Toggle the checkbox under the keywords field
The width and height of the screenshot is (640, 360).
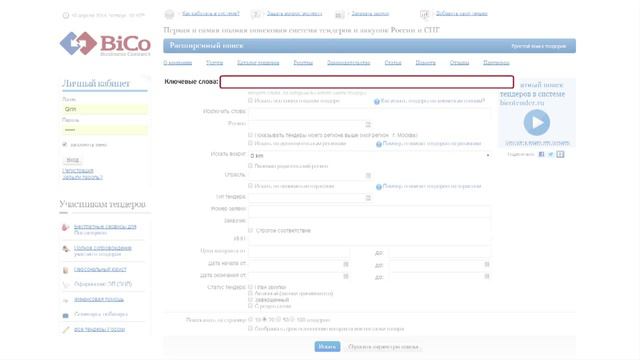coord(250,100)
